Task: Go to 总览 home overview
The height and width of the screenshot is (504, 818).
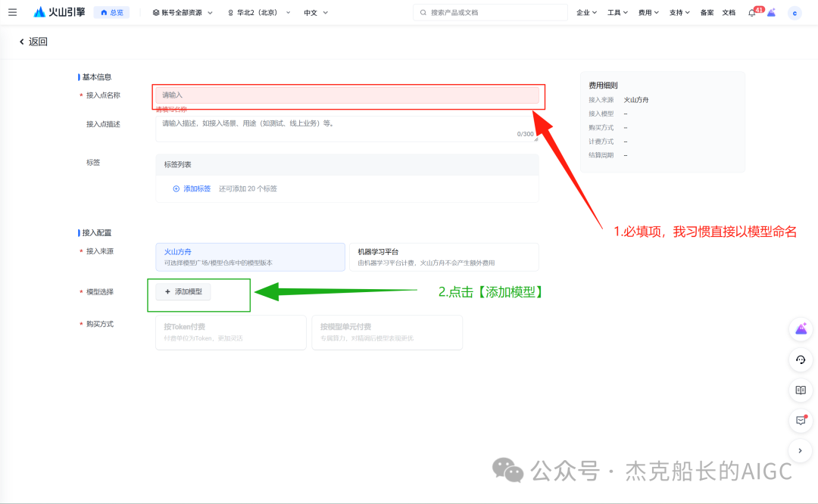Action: tap(111, 13)
